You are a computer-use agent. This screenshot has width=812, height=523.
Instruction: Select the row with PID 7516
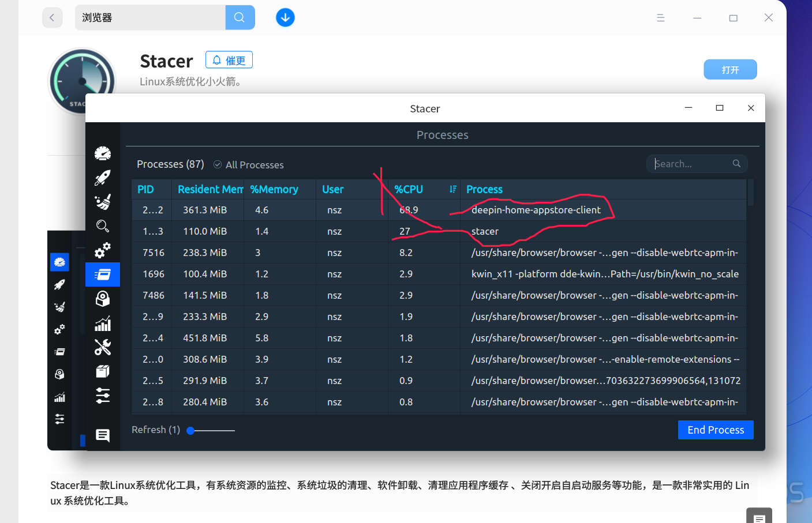point(439,253)
